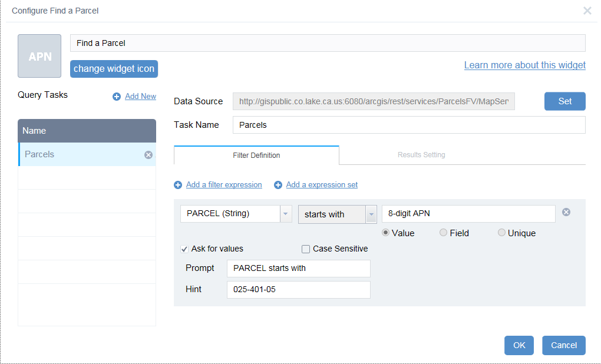Viewport: 601px width, 364px height.
Task: Delete the PARCEL filter expression row
Action: click(566, 212)
